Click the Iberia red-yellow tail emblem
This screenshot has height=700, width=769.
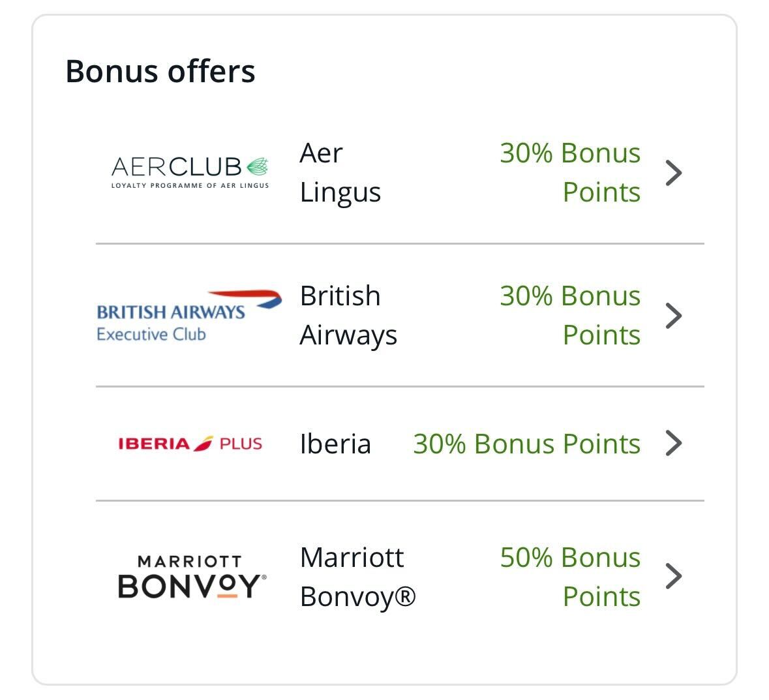coord(204,444)
